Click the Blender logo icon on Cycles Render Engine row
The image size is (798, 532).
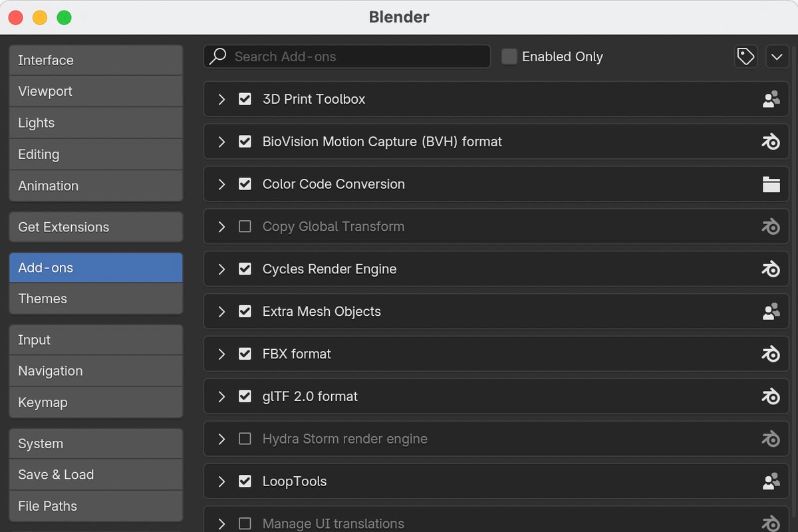[771, 269]
